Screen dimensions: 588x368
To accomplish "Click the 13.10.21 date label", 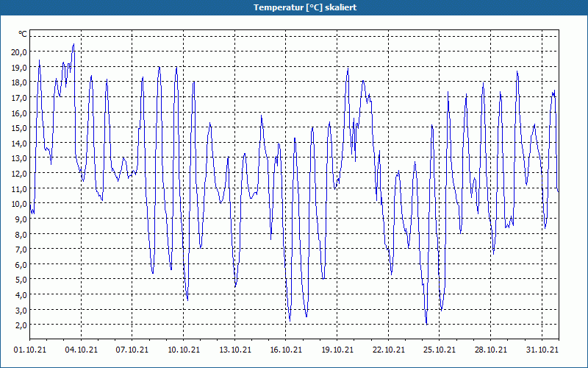I will tap(234, 350).
